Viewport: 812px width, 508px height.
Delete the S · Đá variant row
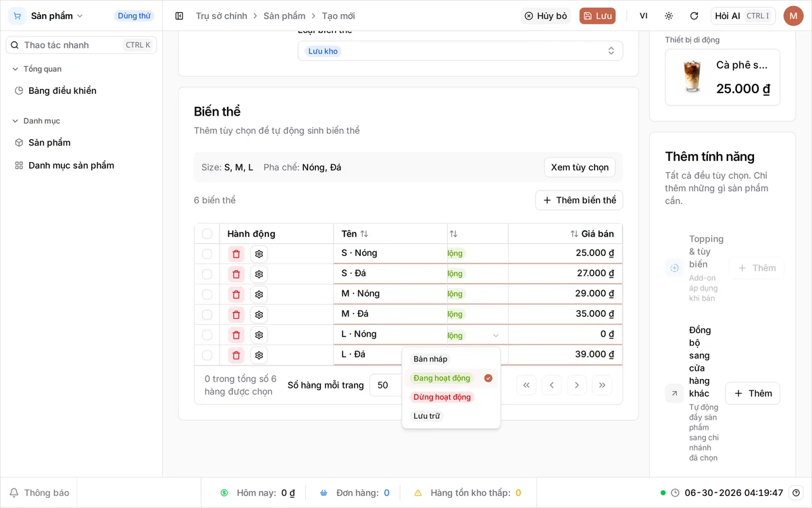(x=236, y=274)
